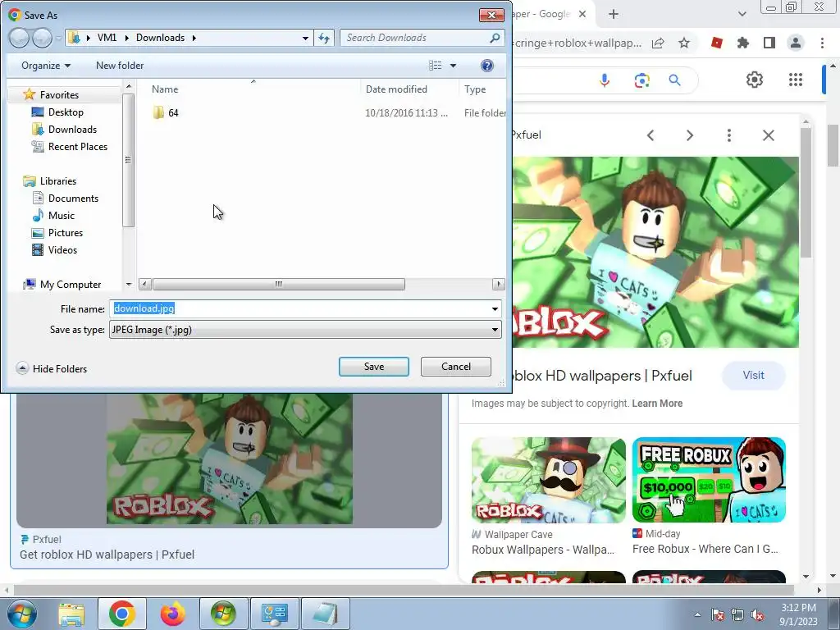This screenshot has height=630, width=840.
Task: Click the New folder button
Action: point(120,66)
